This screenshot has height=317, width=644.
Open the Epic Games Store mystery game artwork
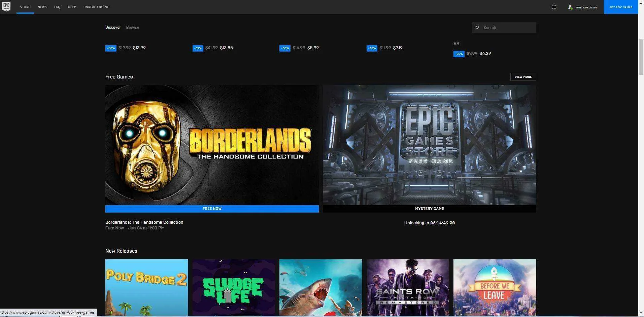[x=430, y=145]
